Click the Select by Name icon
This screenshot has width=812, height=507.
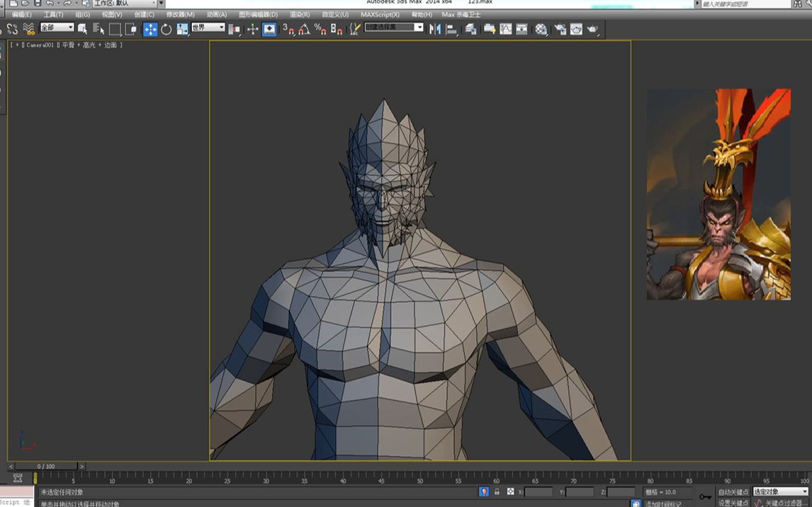click(x=98, y=29)
